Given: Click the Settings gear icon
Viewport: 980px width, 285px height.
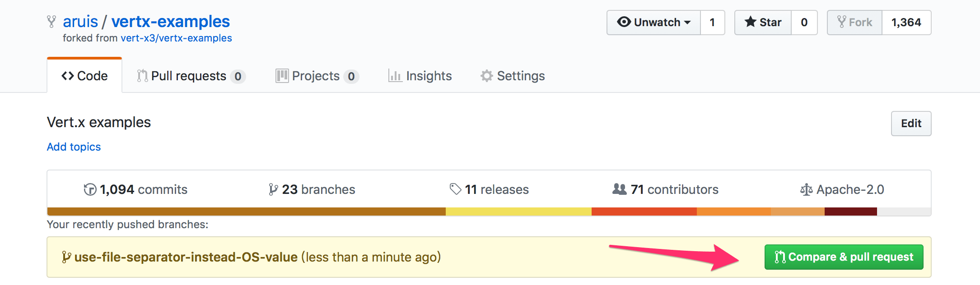Looking at the screenshot, I should point(486,76).
